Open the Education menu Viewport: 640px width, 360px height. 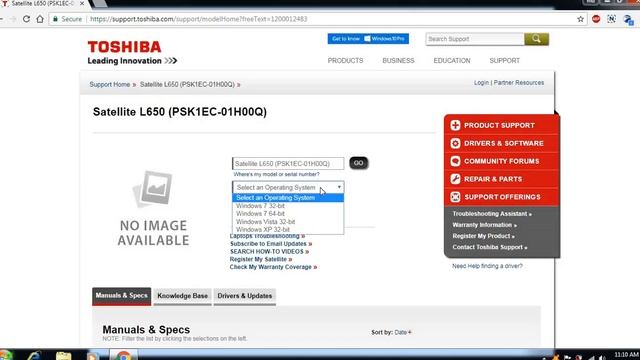point(452,60)
